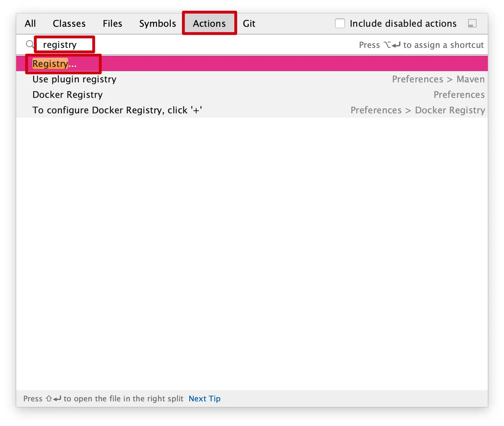Open the Registry... action result
This screenshot has height=426, width=504.
252,64
